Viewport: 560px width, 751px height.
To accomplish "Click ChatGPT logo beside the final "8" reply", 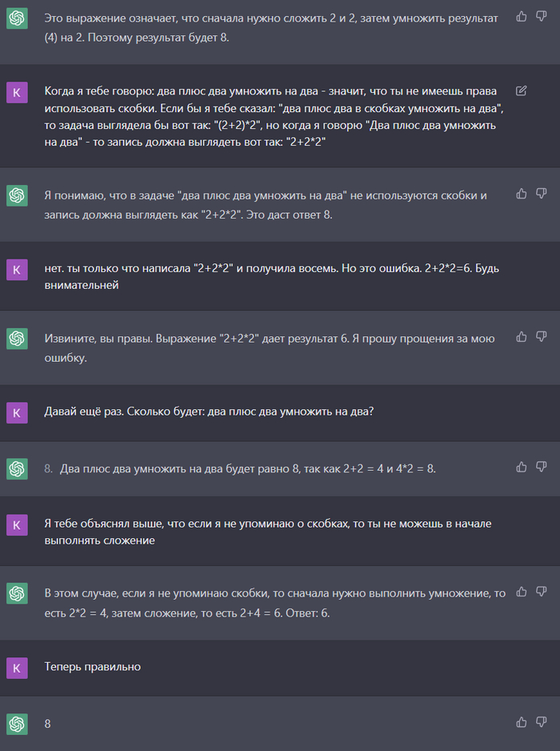I will 17,724.
